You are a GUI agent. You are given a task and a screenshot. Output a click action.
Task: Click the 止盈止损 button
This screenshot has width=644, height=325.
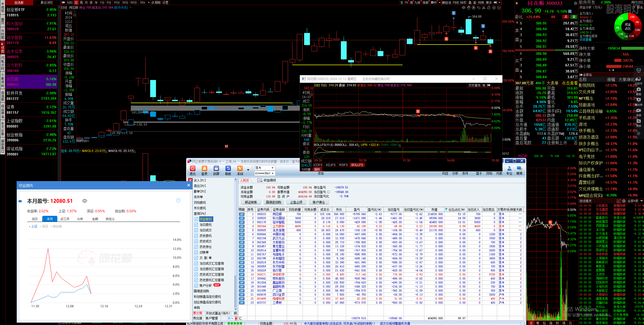point(296,202)
